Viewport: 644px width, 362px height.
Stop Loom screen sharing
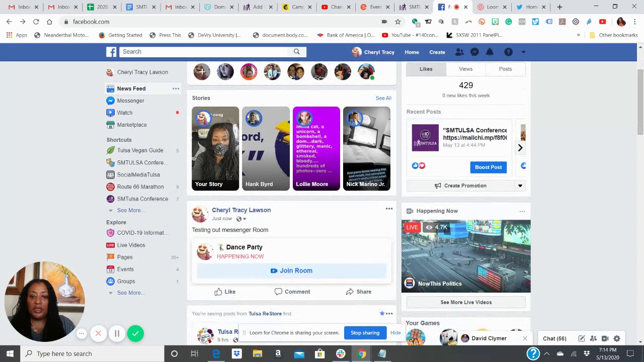[365, 333]
